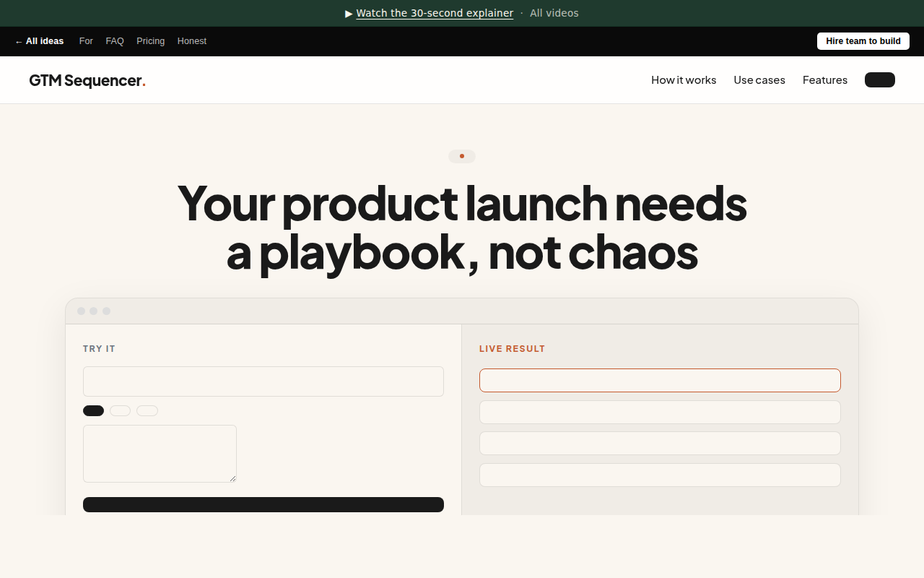The width and height of the screenshot is (924, 578).
Task: Click the play triangle icon in banner
Action: [349, 13]
